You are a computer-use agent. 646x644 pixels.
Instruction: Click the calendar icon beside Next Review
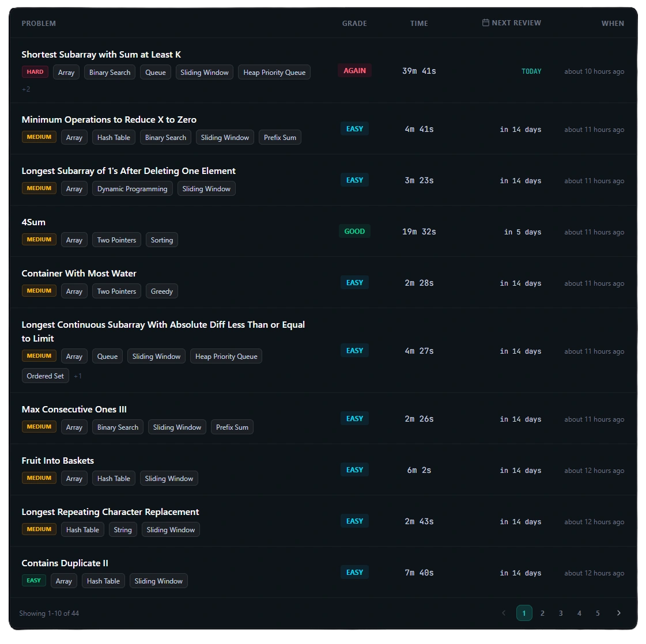(486, 22)
